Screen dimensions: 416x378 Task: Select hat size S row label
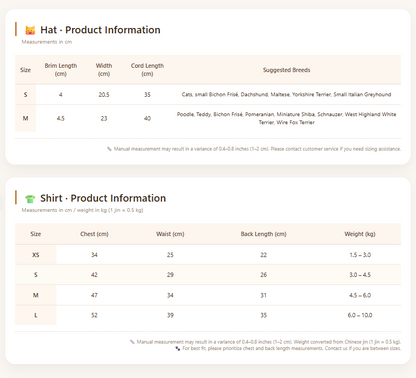point(25,95)
